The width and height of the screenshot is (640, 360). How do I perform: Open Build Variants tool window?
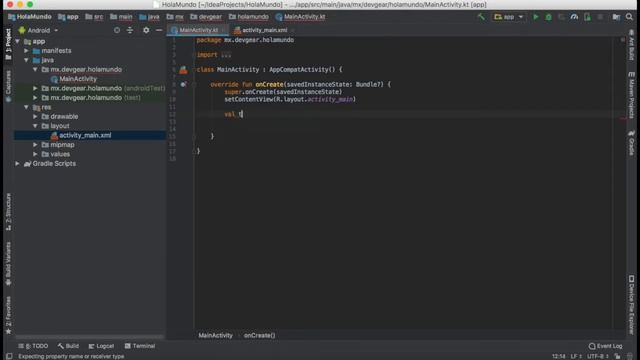click(8, 264)
